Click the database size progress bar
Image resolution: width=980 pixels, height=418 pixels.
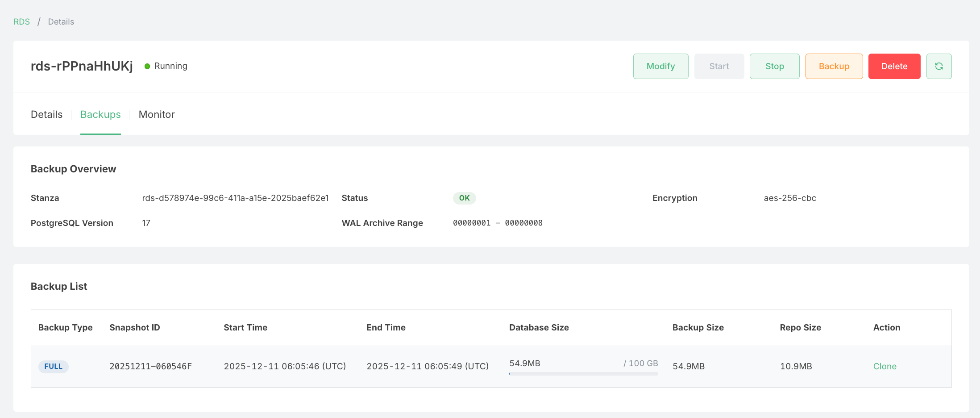pos(583,374)
